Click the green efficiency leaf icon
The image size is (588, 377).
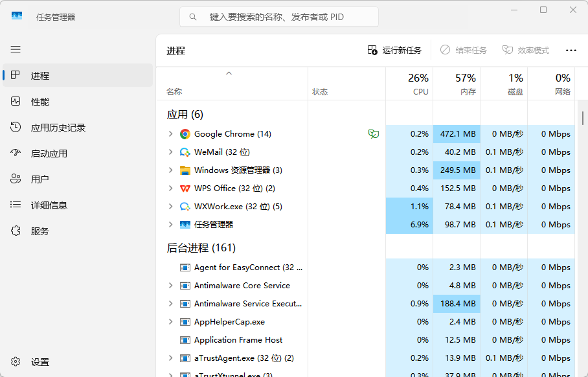(373, 134)
